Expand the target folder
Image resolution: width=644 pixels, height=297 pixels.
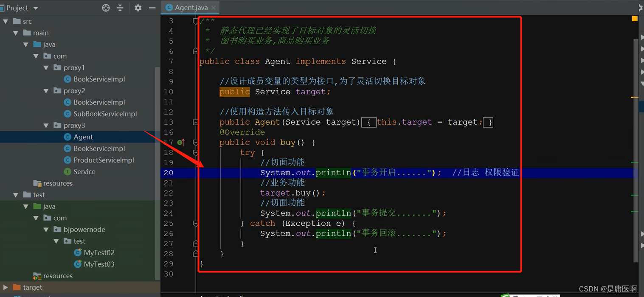coord(6,287)
